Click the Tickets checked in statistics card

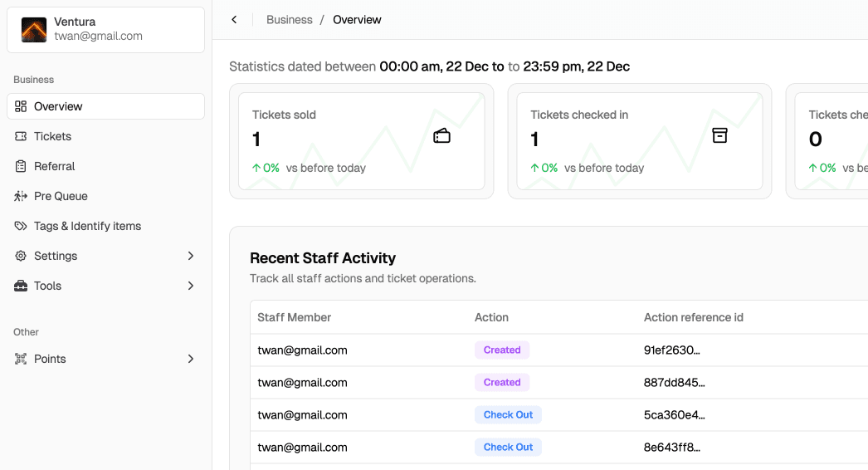[x=639, y=141]
